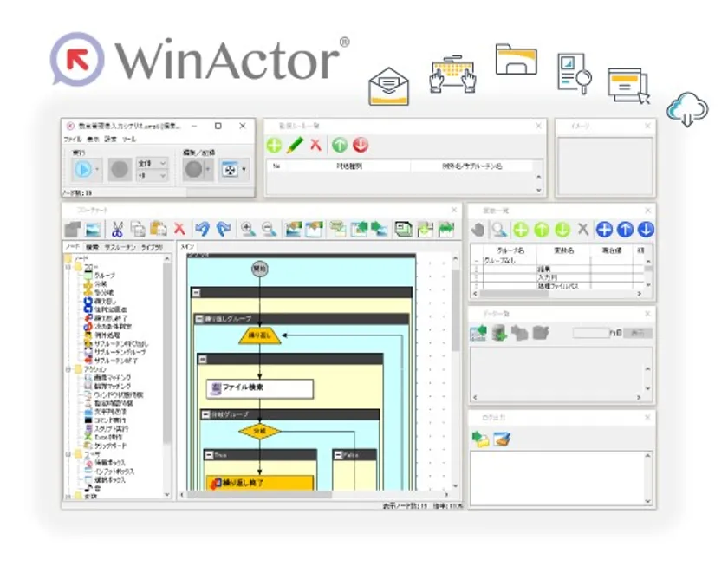Viewport: 728px width, 579px height.
Task: Click the 開始 start circle in the flowchart
Action: (x=259, y=269)
